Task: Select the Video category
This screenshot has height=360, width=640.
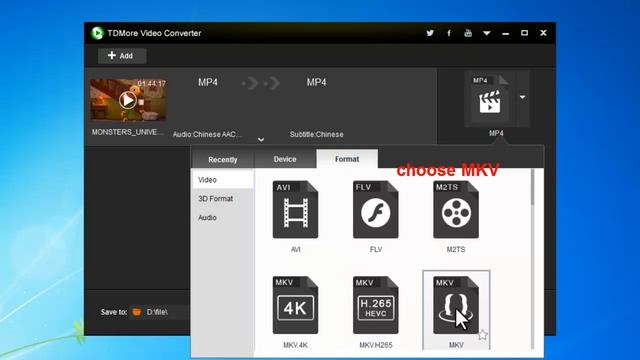Action: click(x=223, y=180)
